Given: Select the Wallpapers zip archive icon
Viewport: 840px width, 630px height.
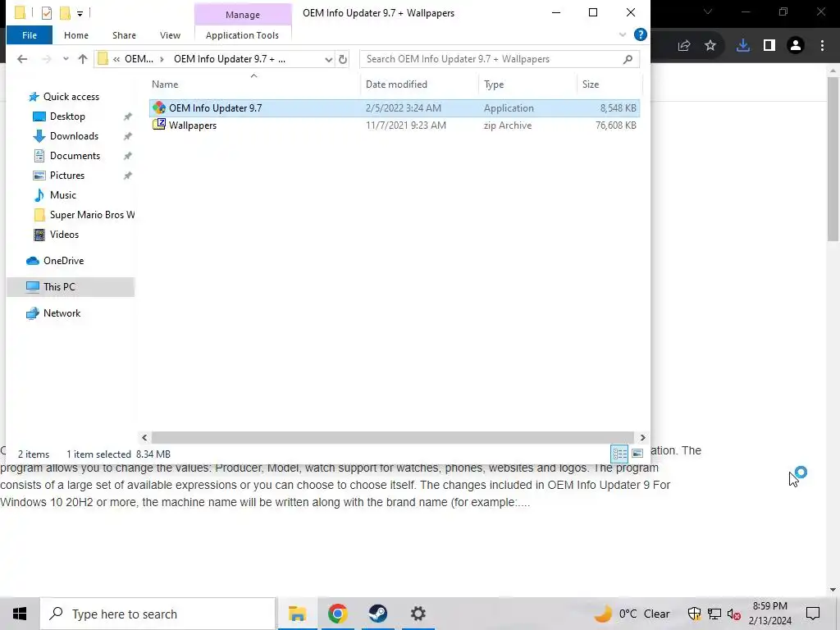Looking at the screenshot, I should click(158, 125).
